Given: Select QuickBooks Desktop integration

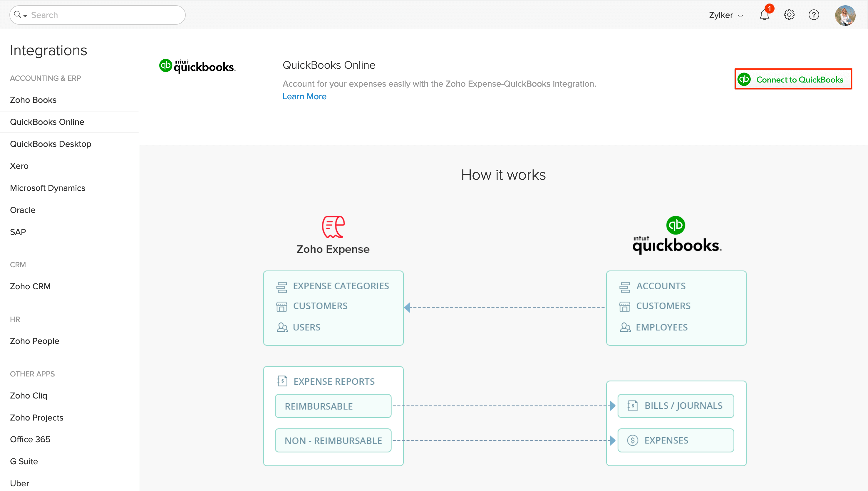Looking at the screenshot, I should pyautogui.click(x=51, y=144).
